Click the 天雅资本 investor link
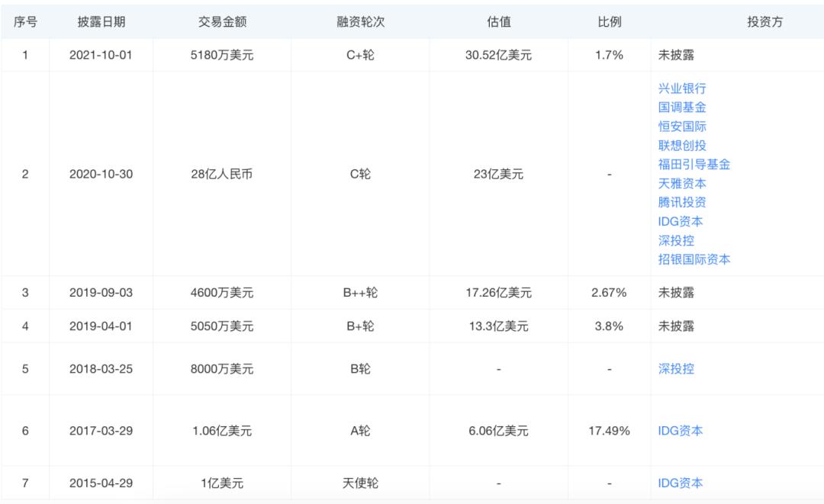 (x=682, y=184)
